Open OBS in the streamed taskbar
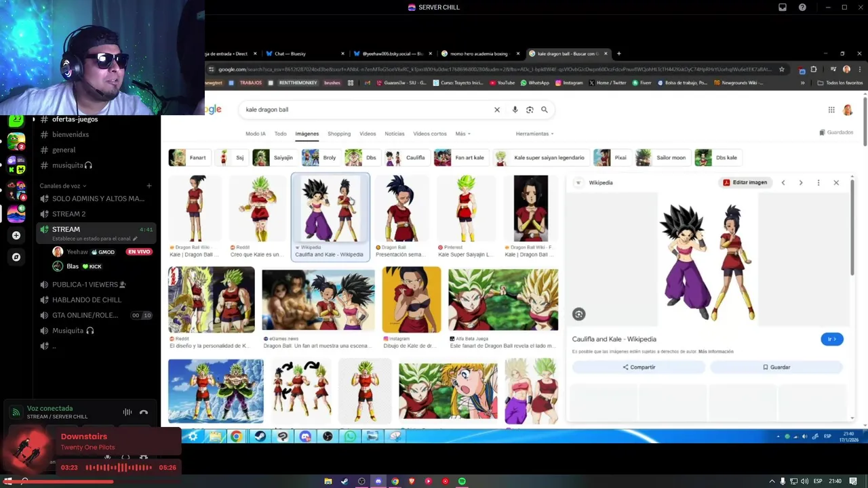The image size is (868, 488). (x=328, y=436)
